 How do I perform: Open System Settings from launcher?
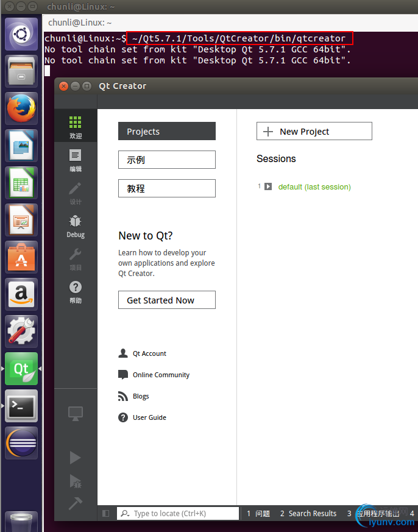[21, 332]
